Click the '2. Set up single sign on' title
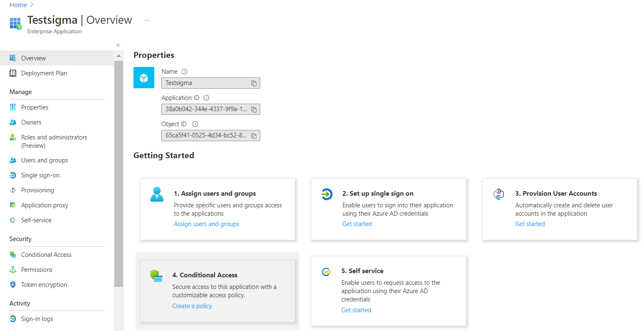This screenshot has width=644, height=331. coord(378,194)
